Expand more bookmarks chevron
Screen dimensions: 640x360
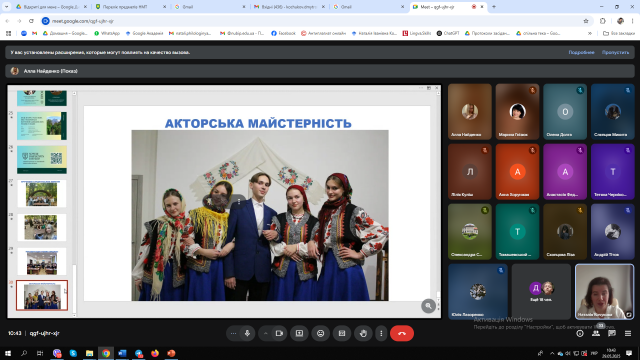tap(590, 33)
